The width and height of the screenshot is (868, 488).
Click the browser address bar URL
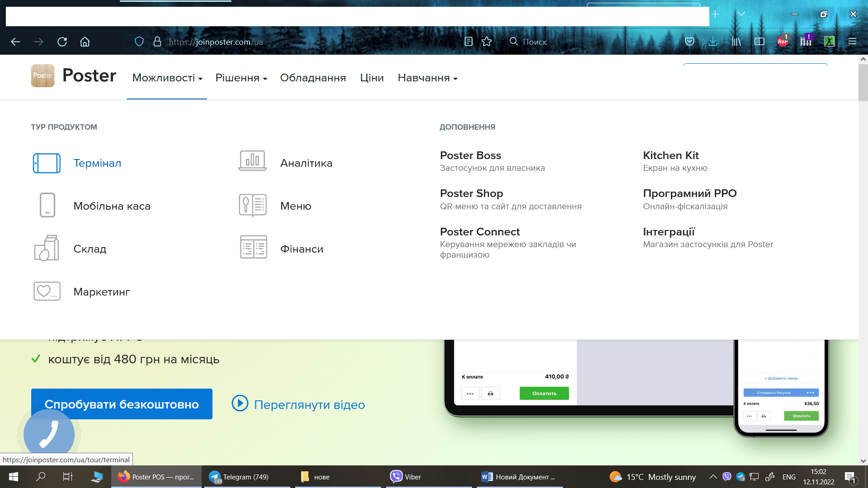point(216,42)
